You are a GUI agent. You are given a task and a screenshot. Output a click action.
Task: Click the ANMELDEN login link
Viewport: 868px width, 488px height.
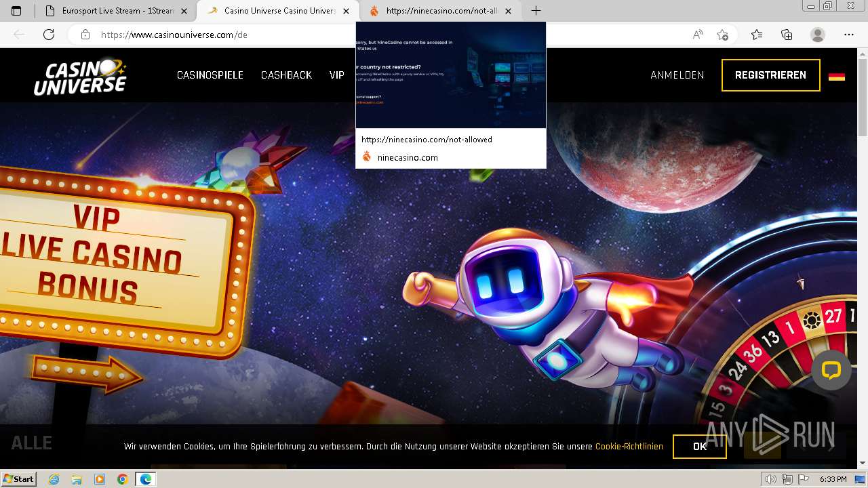pyautogui.click(x=677, y=75)
